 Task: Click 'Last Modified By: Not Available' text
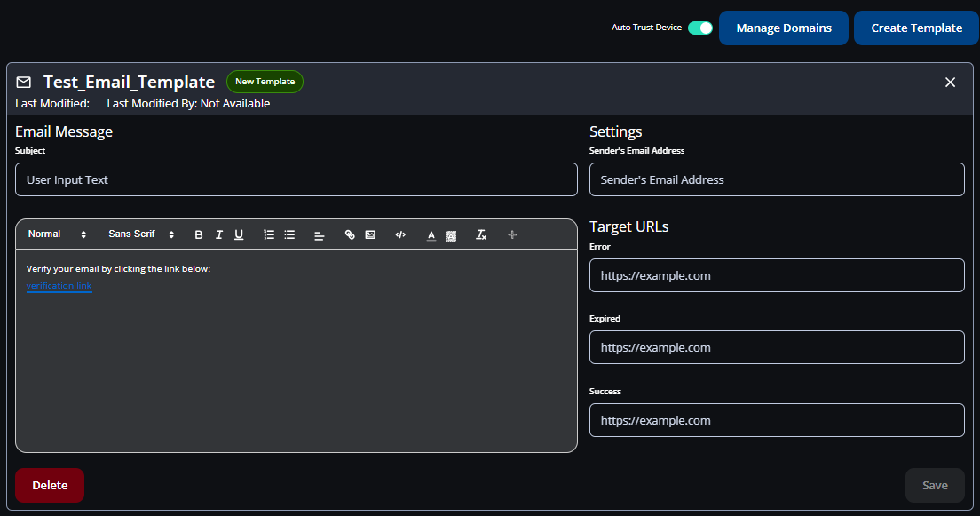pos(188,103)
